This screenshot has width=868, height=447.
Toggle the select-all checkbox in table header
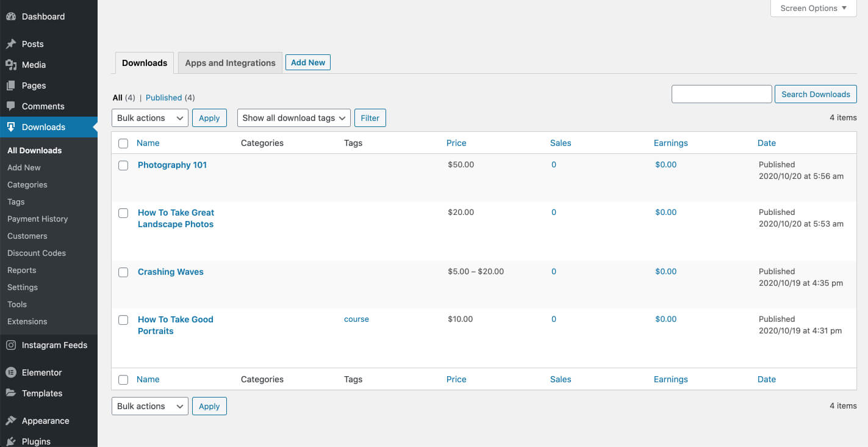[123, 144]
